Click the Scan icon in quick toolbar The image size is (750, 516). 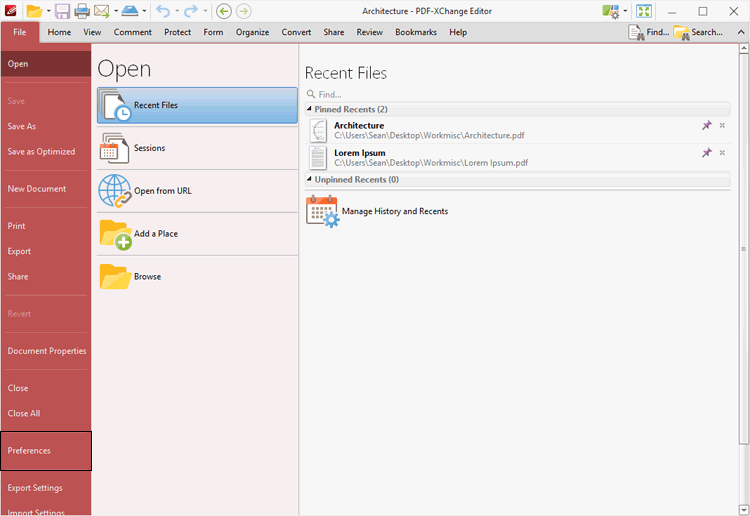click(x=131, y=11)
